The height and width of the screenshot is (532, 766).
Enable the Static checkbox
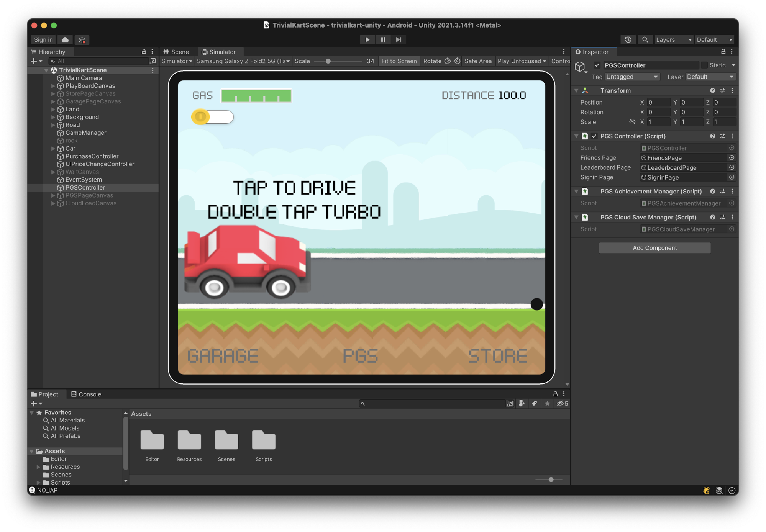click(x=704, y=65)
